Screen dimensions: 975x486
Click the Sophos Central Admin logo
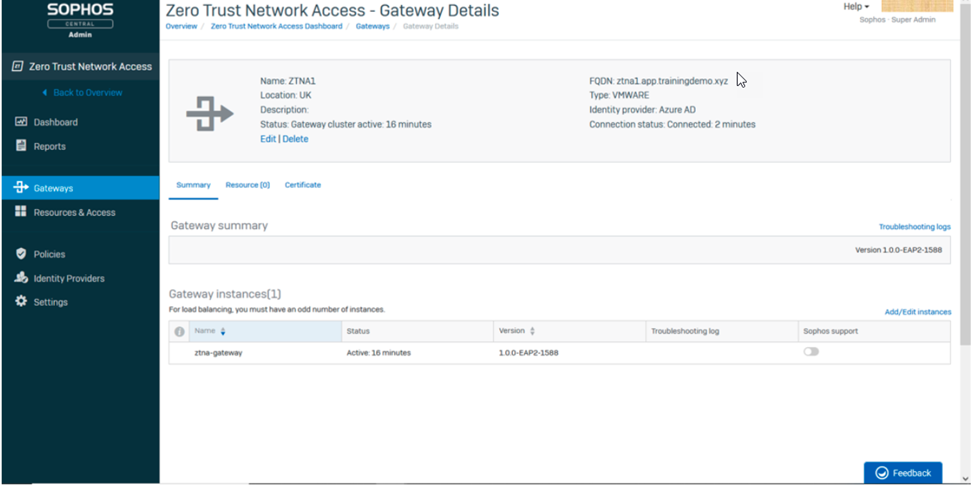(80, 20)
